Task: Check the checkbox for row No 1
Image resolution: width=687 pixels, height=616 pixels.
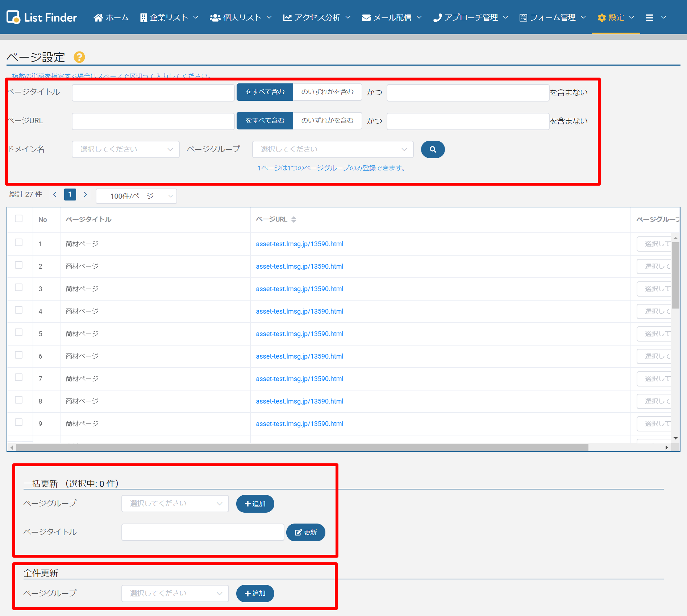Action: (x=19, y=243)
